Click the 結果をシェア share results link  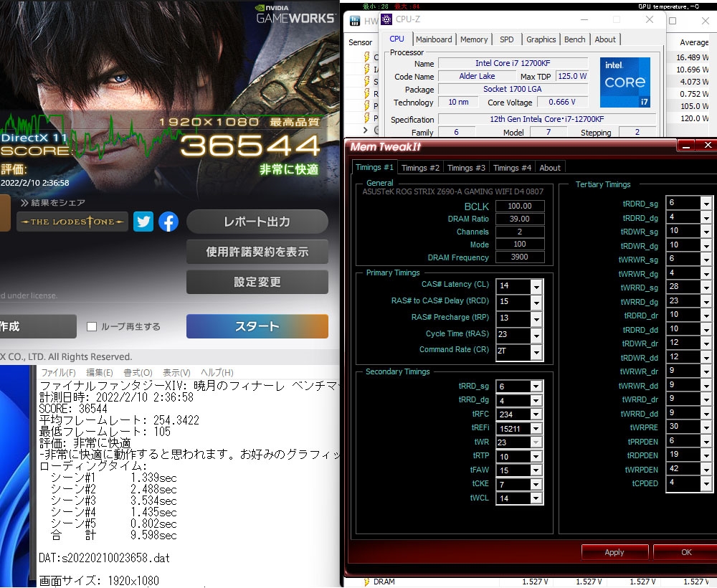[x=53, y=202]
